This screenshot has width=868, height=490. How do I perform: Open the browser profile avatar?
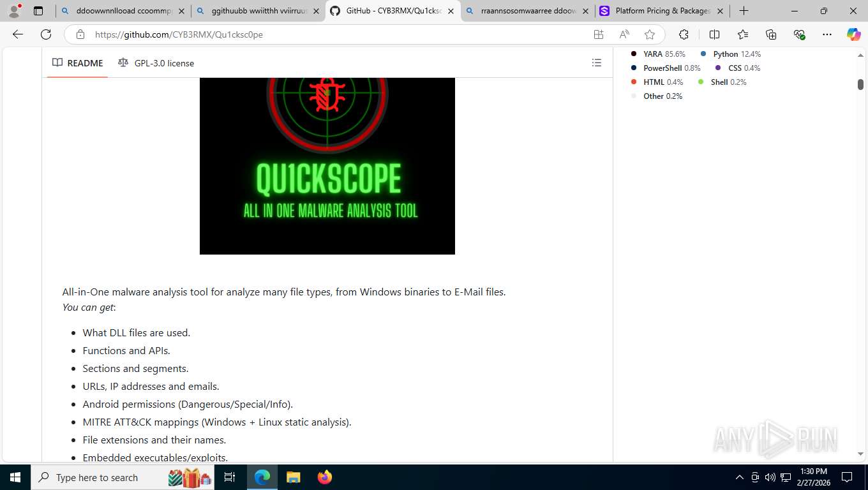[x=14, y=11]
